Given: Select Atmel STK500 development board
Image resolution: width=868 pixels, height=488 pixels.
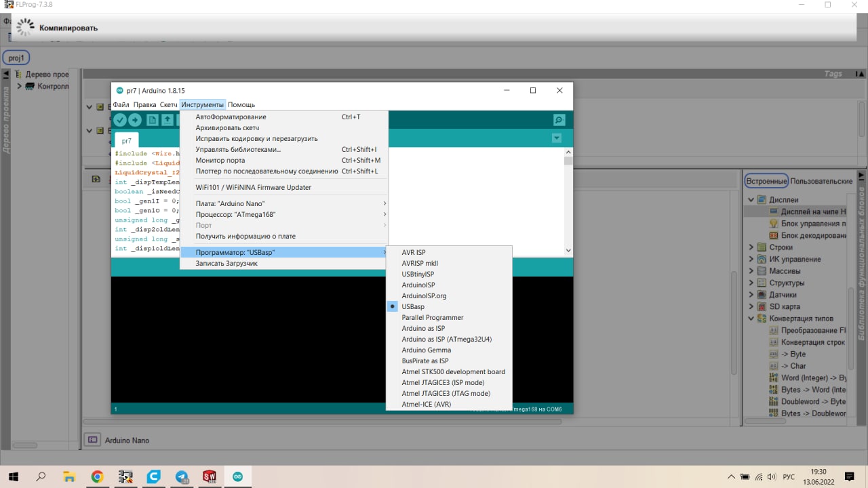Looking at the screenshot, I should tap(448, 371).
